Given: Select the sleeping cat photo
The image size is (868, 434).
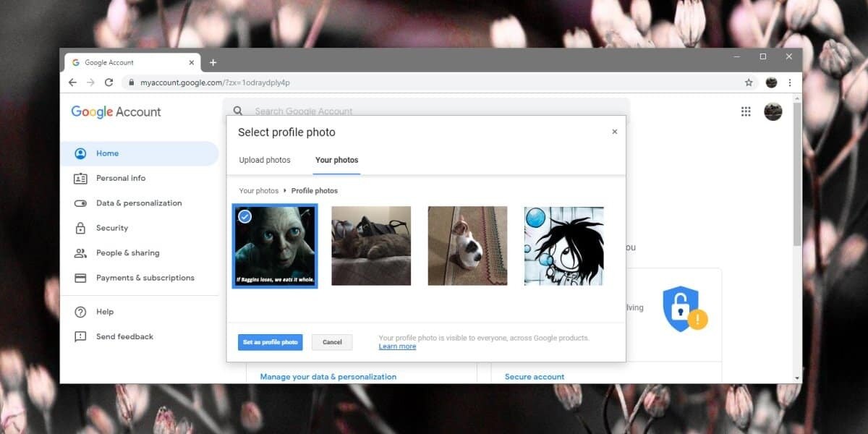Looking at the screenshot, I should [x=371, y=246].
